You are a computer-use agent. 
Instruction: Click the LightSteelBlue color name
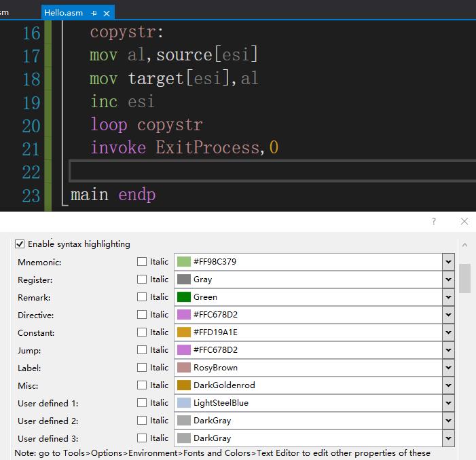click(221, 403)
